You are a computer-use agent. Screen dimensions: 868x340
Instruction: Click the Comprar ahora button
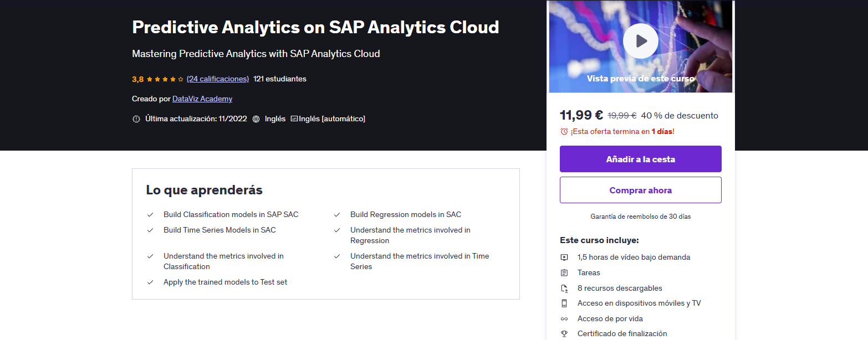click(x=640, y=190)
